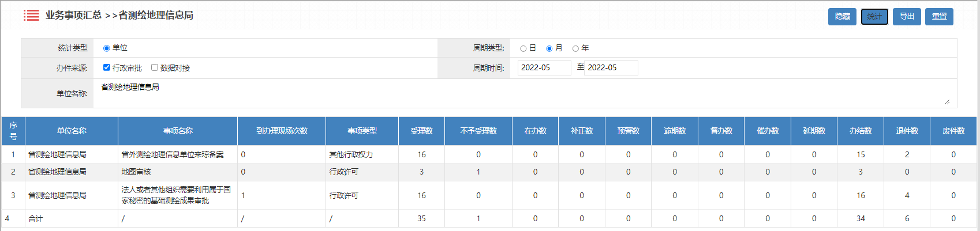
Task: Select the 合计 total row
Action: click(x=36, y=219)
